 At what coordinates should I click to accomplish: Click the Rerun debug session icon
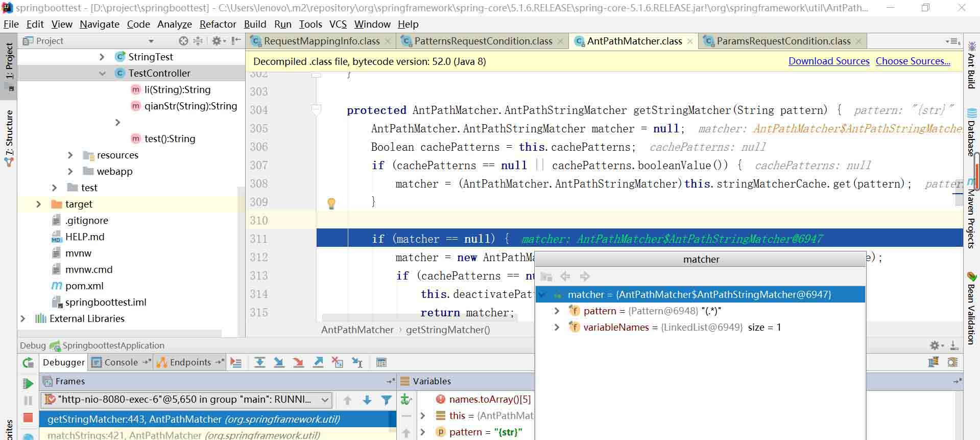28,363
